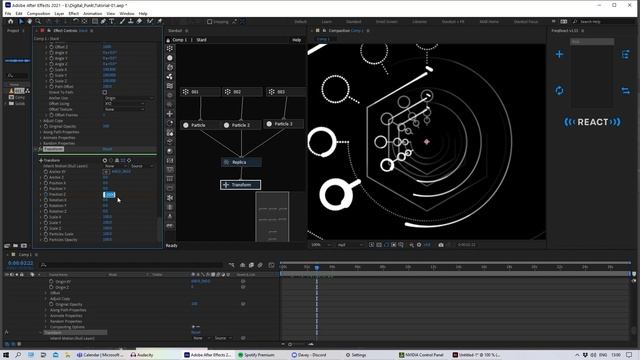
Task: Expand Along Path Properties in Effect Controls
Action: [x=40, y=132]
